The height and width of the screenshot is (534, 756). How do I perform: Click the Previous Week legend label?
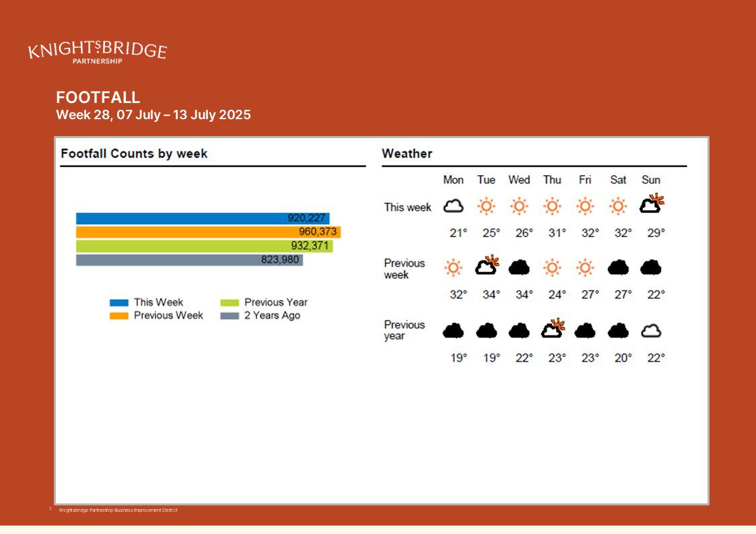[168, 315]
